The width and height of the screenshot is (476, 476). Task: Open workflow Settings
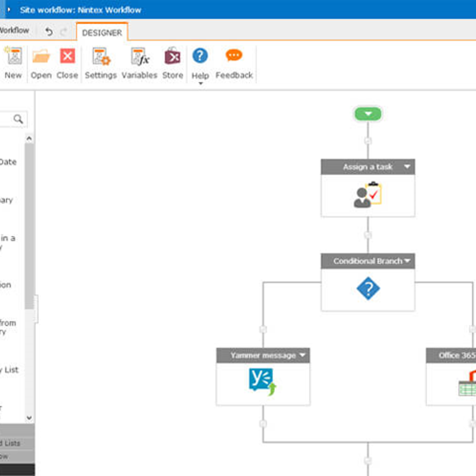click(101, 57)
